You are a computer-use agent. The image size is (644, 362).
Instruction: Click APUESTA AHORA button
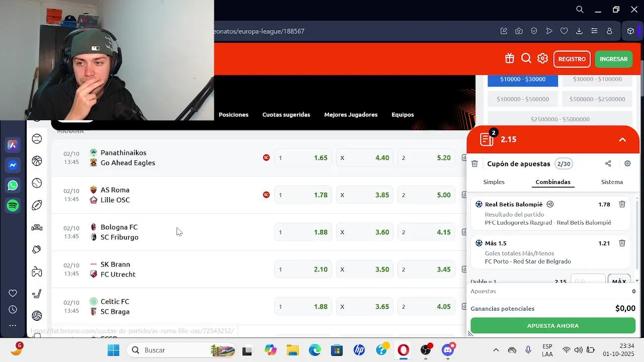click(552, 326)
